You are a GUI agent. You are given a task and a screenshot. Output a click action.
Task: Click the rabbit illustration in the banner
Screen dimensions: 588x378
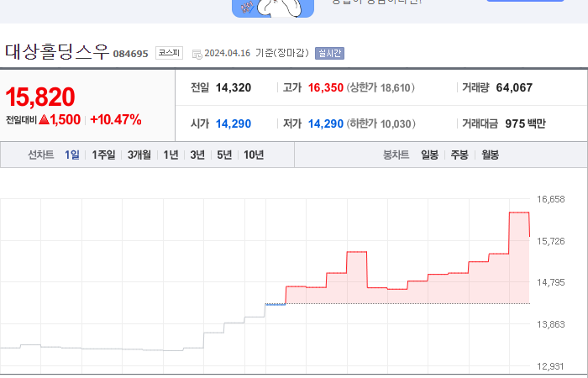tap(280, 8)
